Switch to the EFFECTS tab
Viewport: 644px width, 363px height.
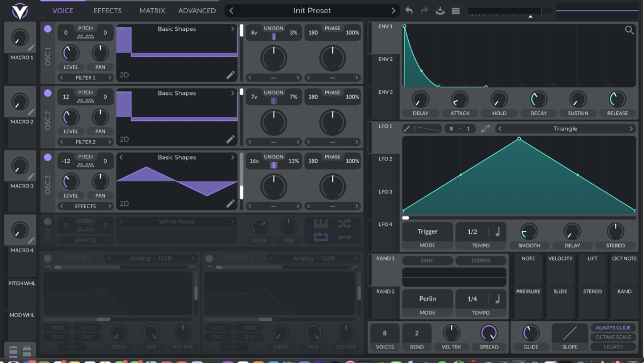point(108,11)
